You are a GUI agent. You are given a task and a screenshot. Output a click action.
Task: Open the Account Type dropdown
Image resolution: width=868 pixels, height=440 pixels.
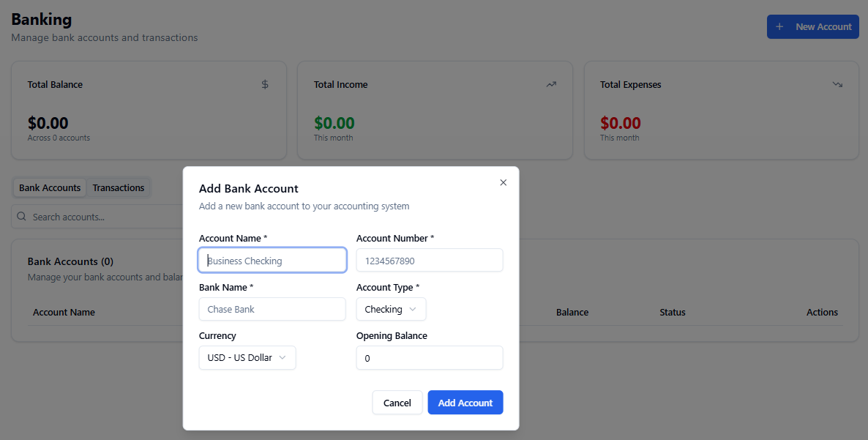click(391, 309)
